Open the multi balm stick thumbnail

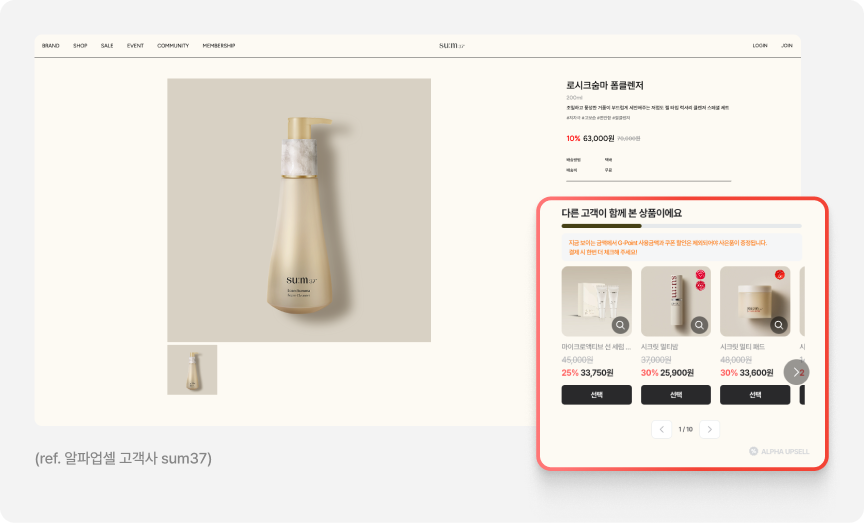point(676,301)
